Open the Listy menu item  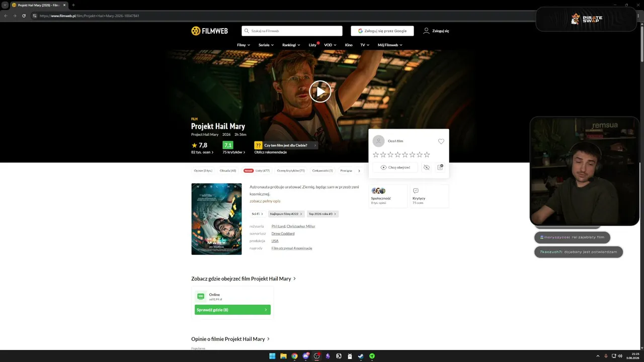(x=313, y=45)
